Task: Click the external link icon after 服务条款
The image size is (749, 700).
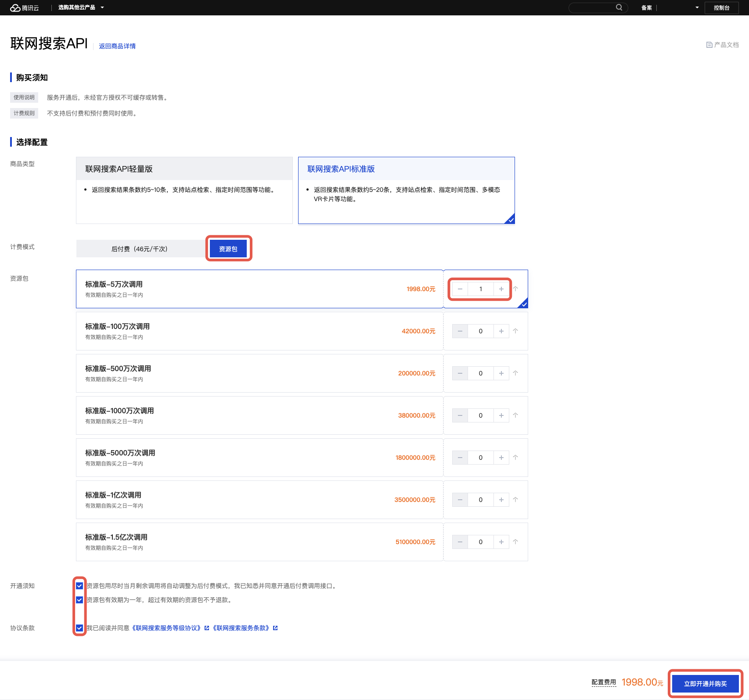Action: point(275,628)
